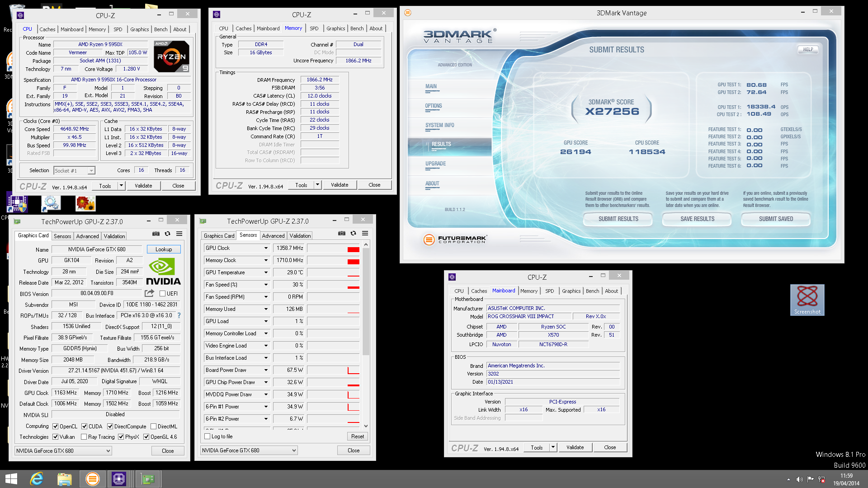Toggle the DirectML checkbox
This screenshot has width=868, height=488.
(x=154, y=427)
